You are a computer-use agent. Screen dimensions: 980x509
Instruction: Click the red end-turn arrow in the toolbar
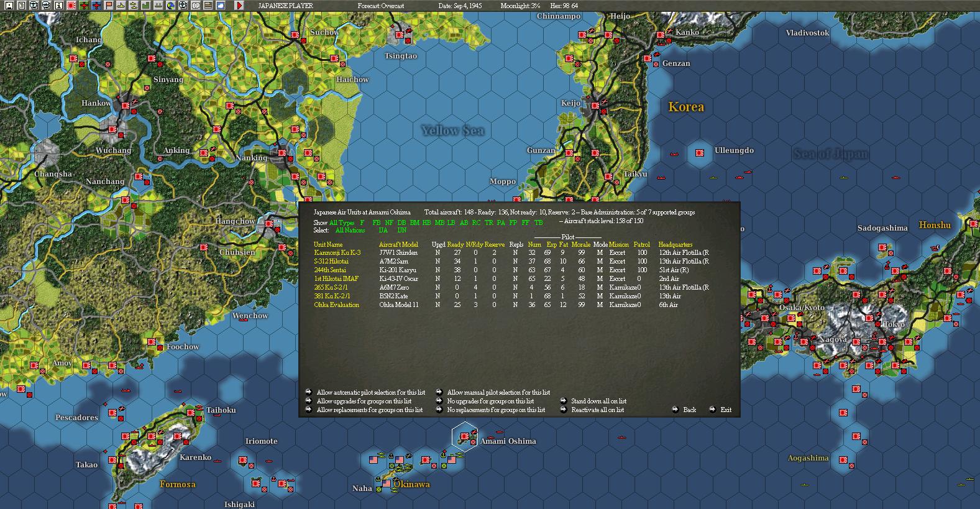(x=239, y=6)
